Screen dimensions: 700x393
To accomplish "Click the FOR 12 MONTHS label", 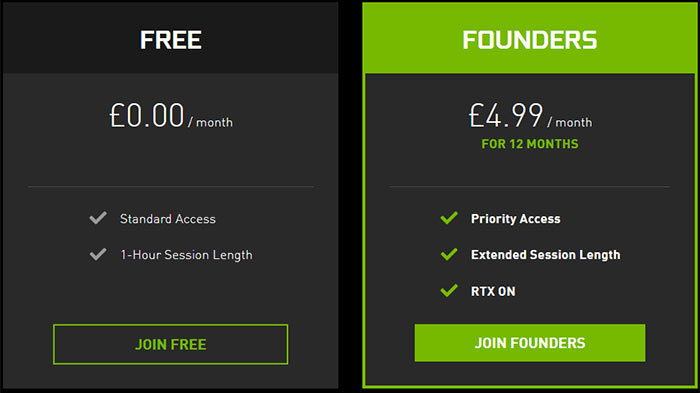I will (530, 144).
